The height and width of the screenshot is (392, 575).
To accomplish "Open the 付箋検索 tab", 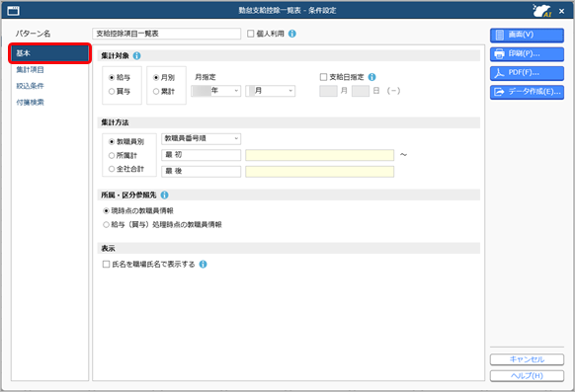I will tap(30, 103).
